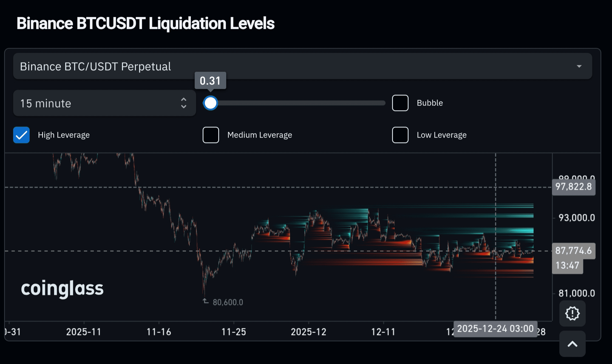
Task: Click the scroll-to-top chevron button
Action: click(x=572, y=344)
